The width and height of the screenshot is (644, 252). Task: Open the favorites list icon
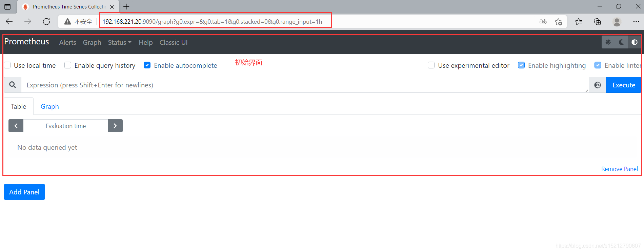pyautogui.click(x=579, y=22)
